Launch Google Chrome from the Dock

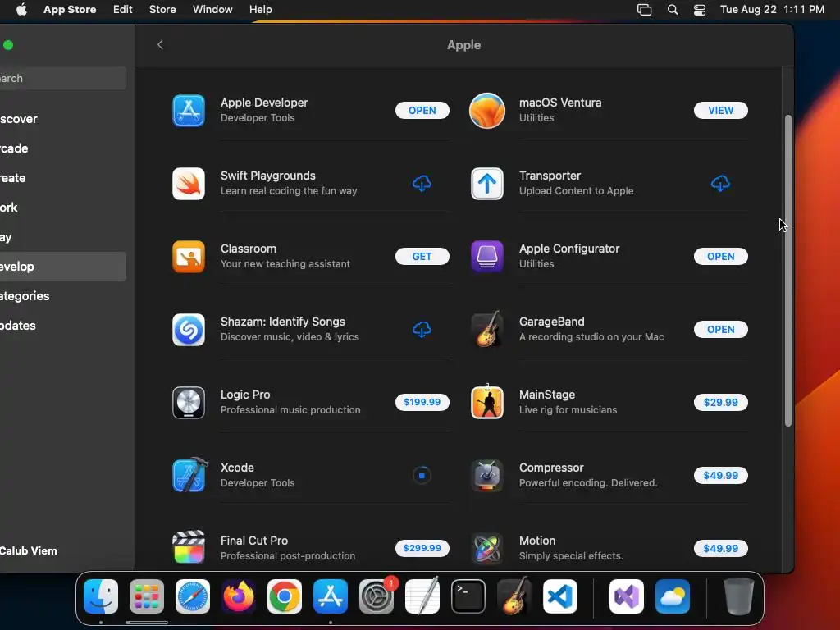(x=285, y=596)
